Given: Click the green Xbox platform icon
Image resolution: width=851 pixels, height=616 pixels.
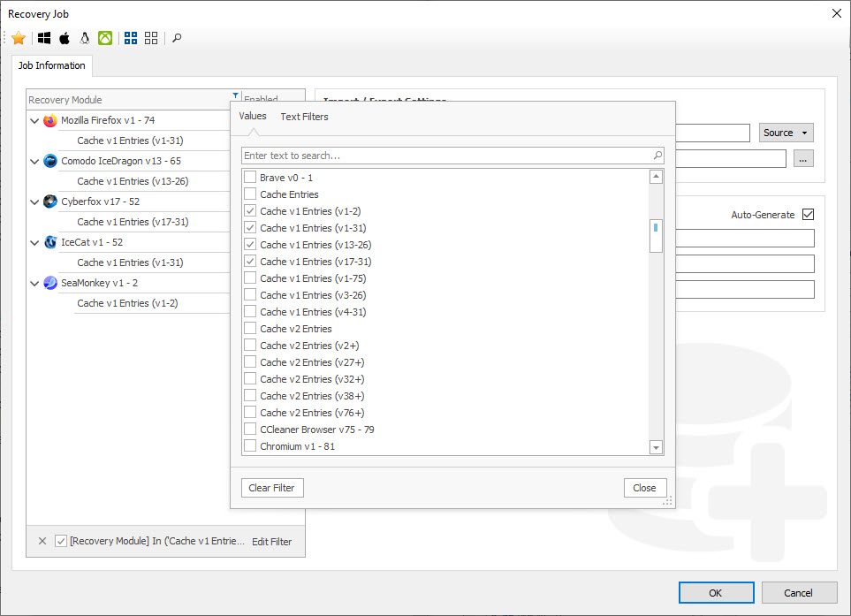Looking at the screenshot, I should click(105, 38).
